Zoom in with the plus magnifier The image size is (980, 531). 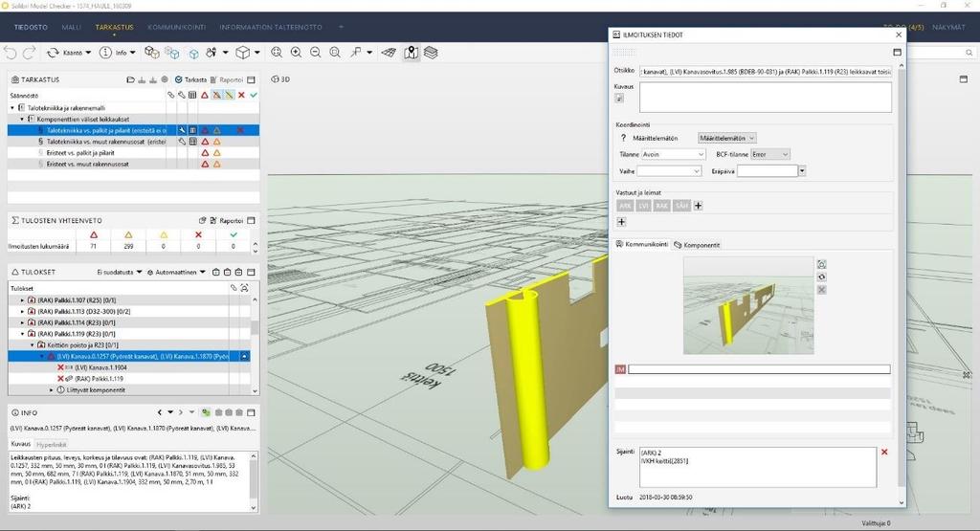[297, 54]
